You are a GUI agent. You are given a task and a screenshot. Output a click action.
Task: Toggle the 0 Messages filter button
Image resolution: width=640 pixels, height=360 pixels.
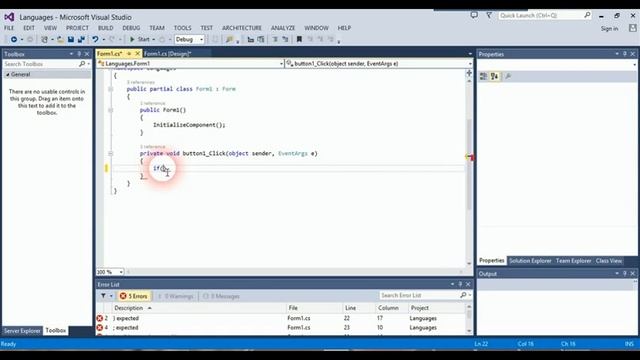pos(221,296)
